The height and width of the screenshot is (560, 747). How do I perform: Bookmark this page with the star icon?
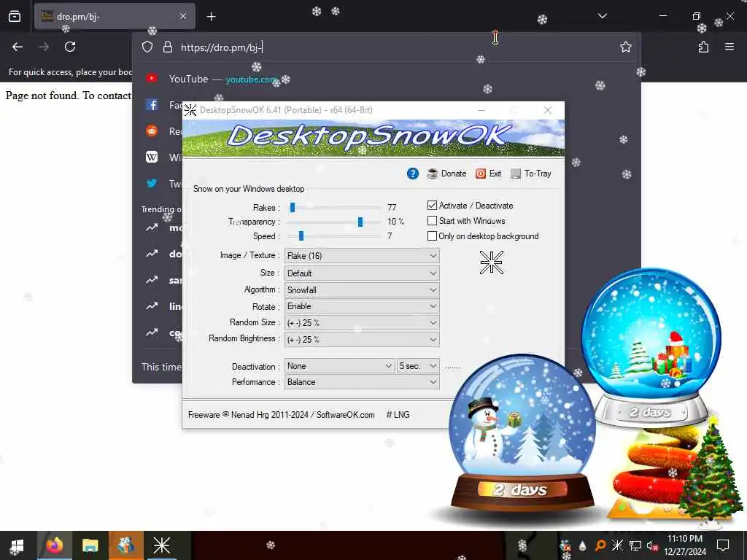click(x=625, y=47)
